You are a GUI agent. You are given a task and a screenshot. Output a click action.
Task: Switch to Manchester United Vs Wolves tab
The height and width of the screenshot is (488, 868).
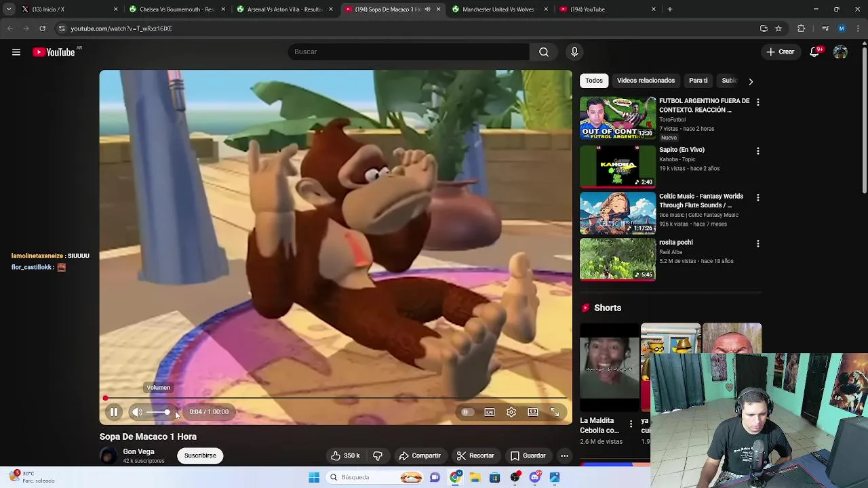click(499, 9)
